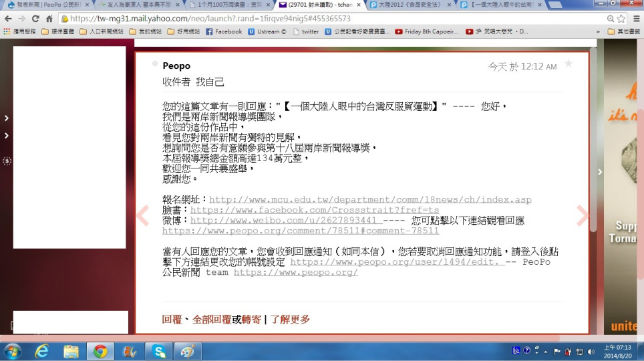
Task: Open the weibo.com link in the email
Action: [x=284, y=220]
